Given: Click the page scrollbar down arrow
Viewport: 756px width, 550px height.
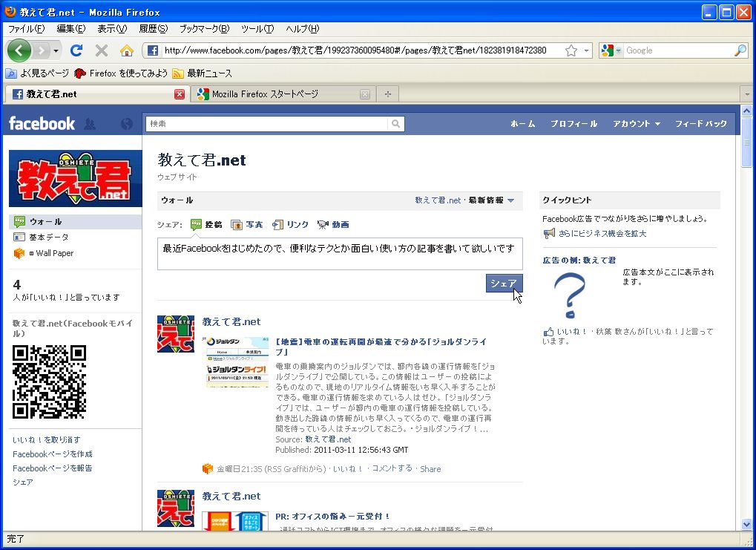Looking at the screenshot, I should [747, 525].
